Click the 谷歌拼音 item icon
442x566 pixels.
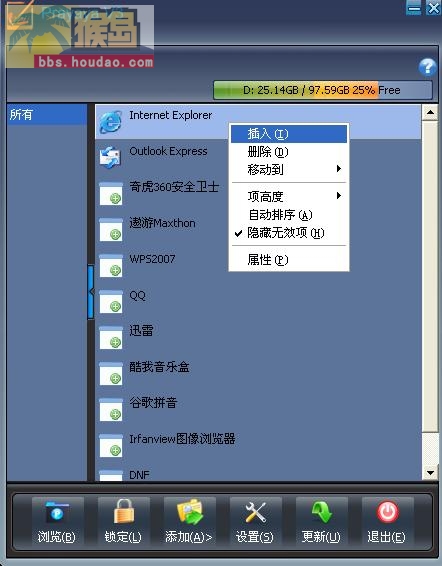111,410
